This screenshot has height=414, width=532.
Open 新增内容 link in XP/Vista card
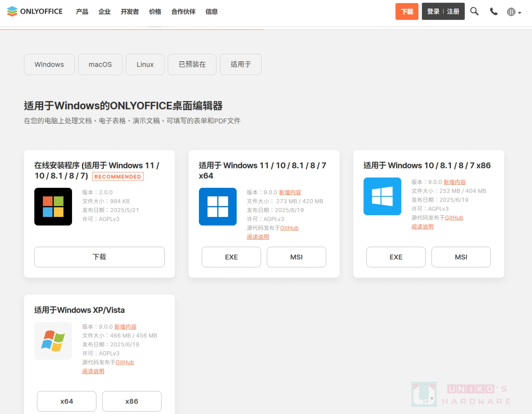click(125, 327)
